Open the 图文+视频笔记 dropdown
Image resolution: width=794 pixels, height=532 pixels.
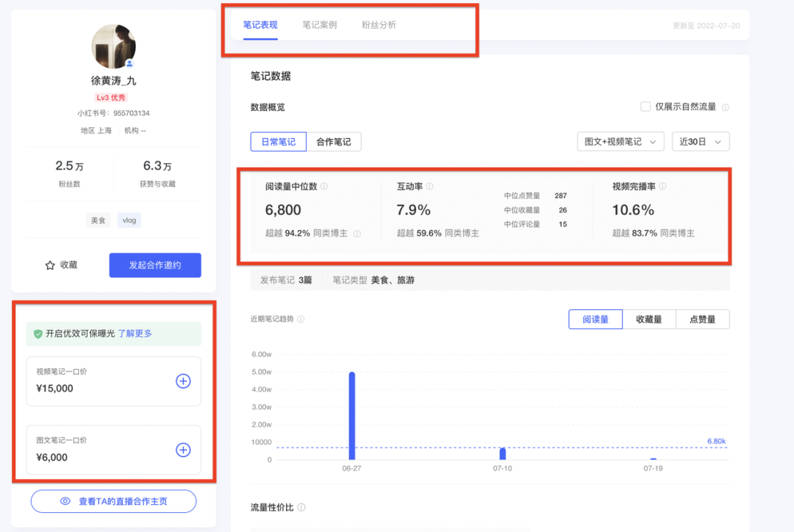coord(620,142)
